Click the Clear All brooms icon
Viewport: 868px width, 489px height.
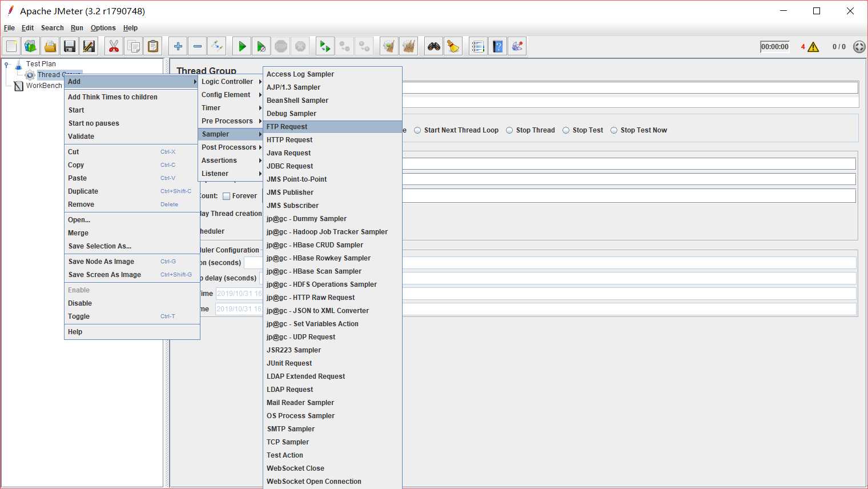click(409, 46)
